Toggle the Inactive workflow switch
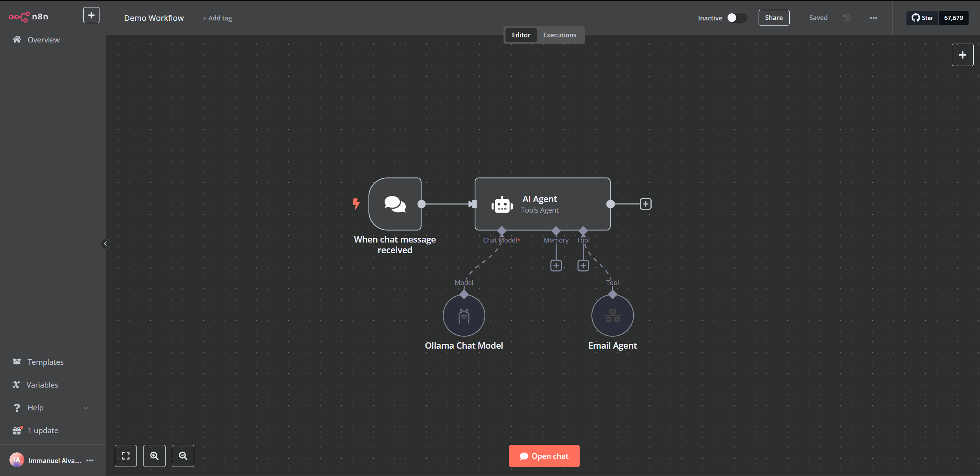The image size is (980, 476). 736,18
